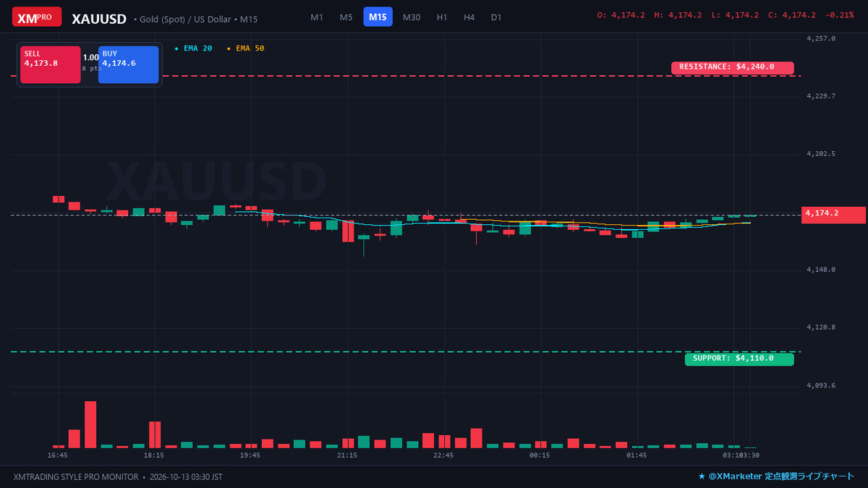The height and width of the screenshot is (488, 868).
Task: Click the 4,120.8 price axis label
Action: click(x=821, y=328)
